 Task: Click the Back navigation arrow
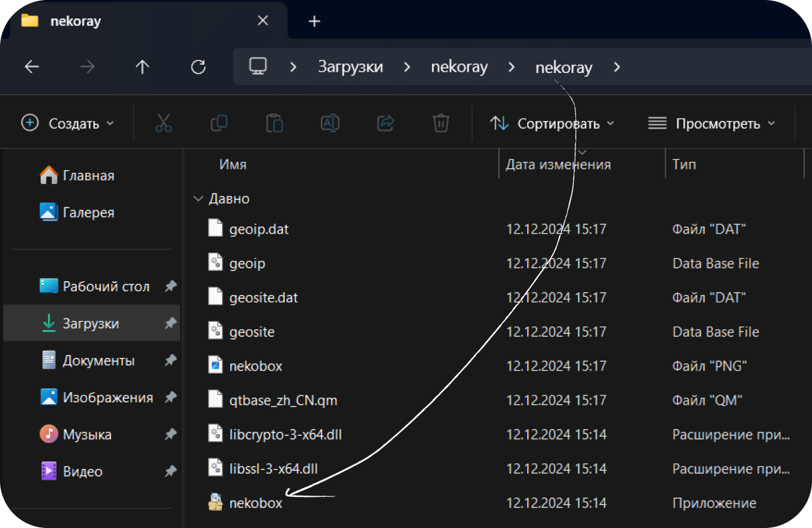coord(32,67)
